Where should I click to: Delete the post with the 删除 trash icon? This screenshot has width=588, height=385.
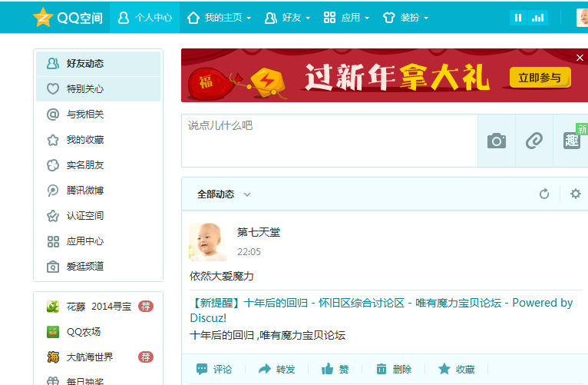[382, 369]
